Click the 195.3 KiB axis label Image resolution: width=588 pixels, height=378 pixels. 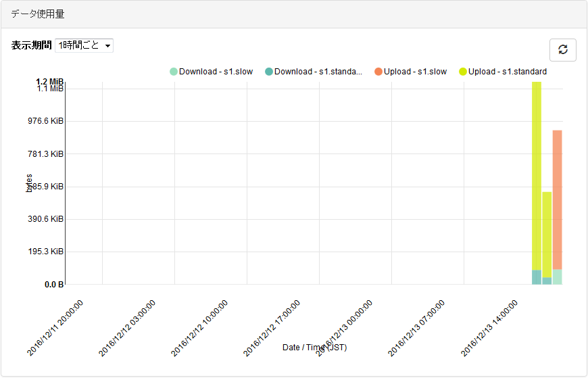coord(45,252)
